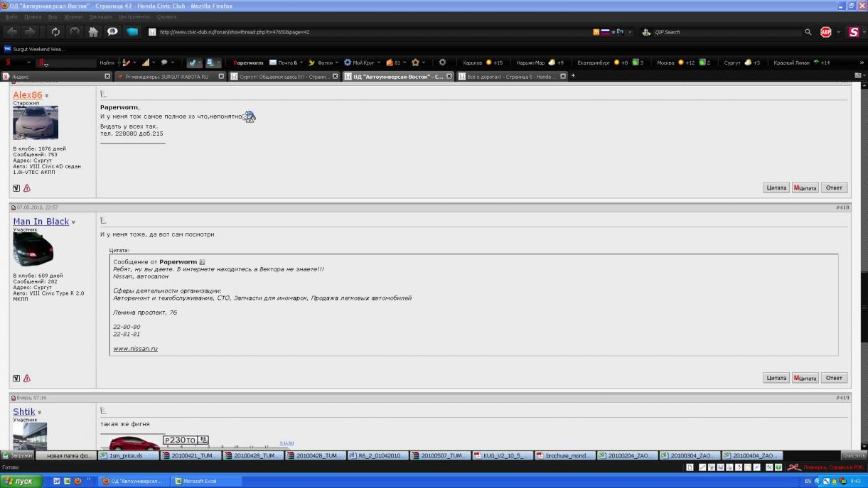Click the Home button in Firefox toolbar
This screenshot has width=868, height=488.
tap(93, 32)
